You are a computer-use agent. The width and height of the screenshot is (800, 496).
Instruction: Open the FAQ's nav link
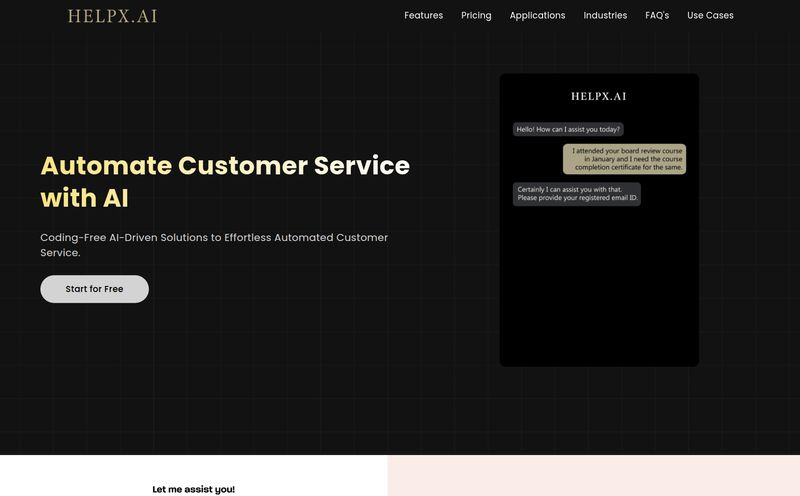657,15
